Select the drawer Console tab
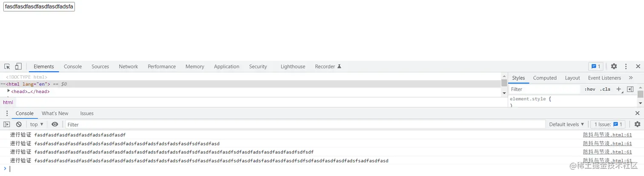The image size is (644, 176). click(25, 114)
